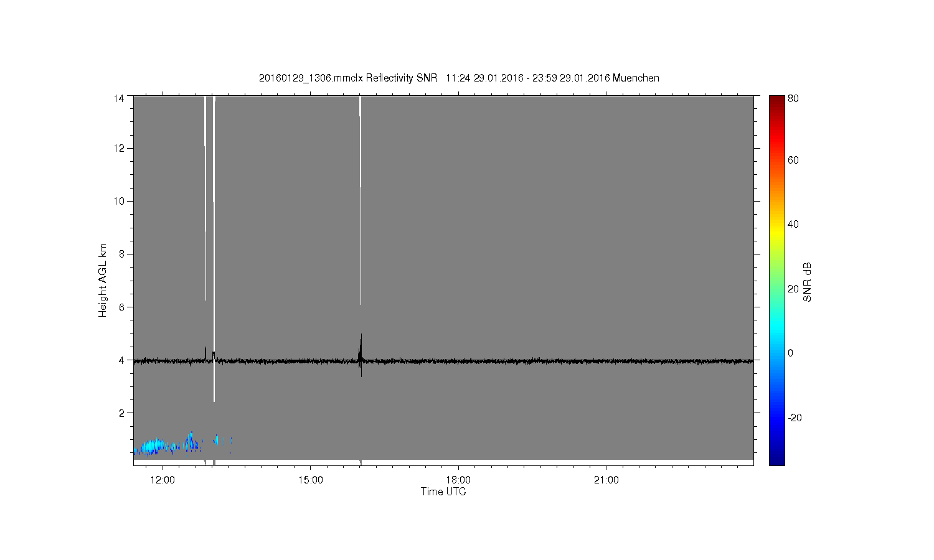Click the 'Height AGL km' axis label
Image resolution: width=934 pixels, height=560 pixels.
[x=103, y=280]
